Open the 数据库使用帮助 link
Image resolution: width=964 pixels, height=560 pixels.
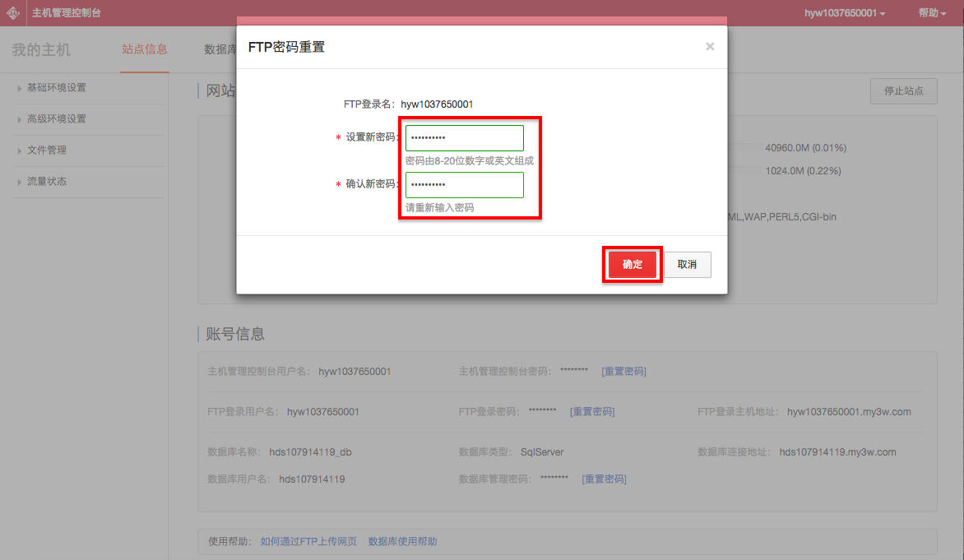402,542
